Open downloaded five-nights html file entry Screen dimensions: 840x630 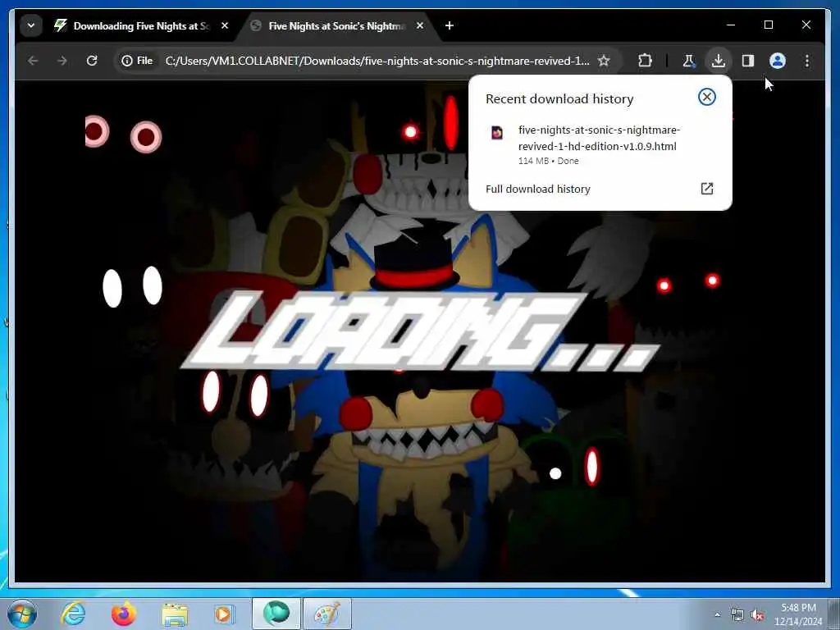(x=600, y=144)
